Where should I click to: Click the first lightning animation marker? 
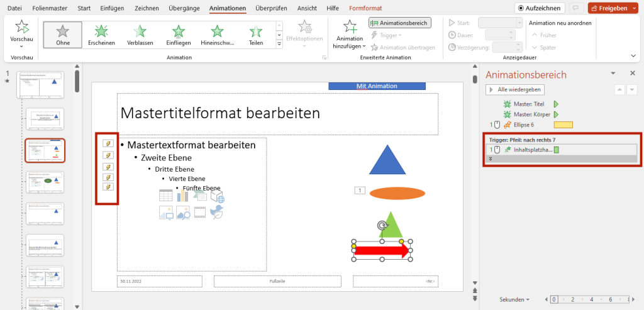coord(108,143)
